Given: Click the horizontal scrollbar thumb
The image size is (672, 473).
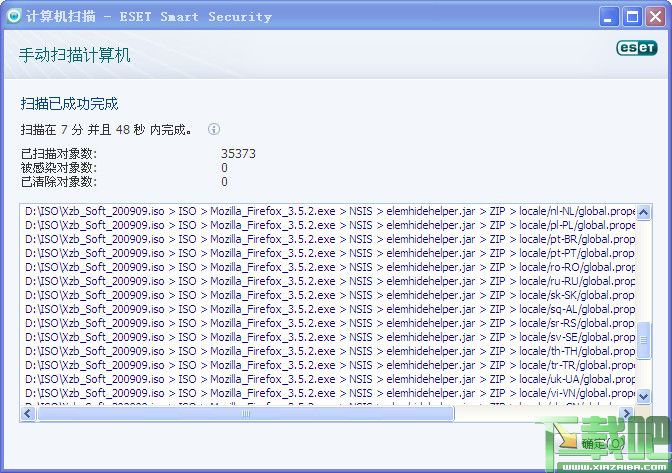Looking at the screenshot, I should tap(246, 413).
